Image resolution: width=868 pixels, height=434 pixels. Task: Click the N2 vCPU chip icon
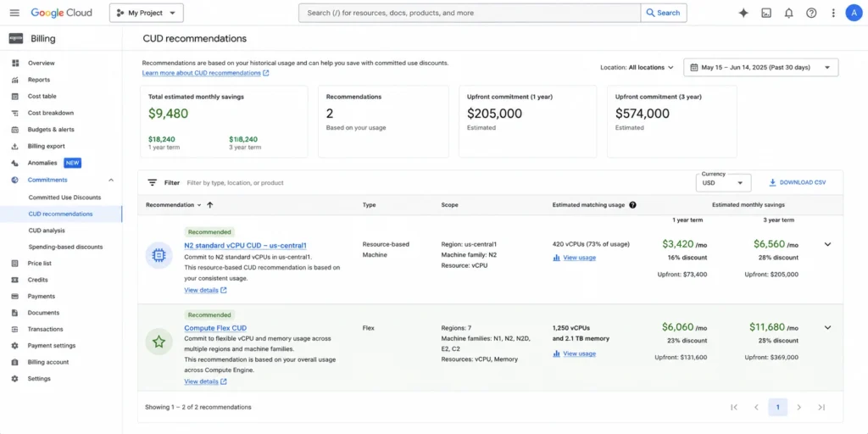click(159, 255)
